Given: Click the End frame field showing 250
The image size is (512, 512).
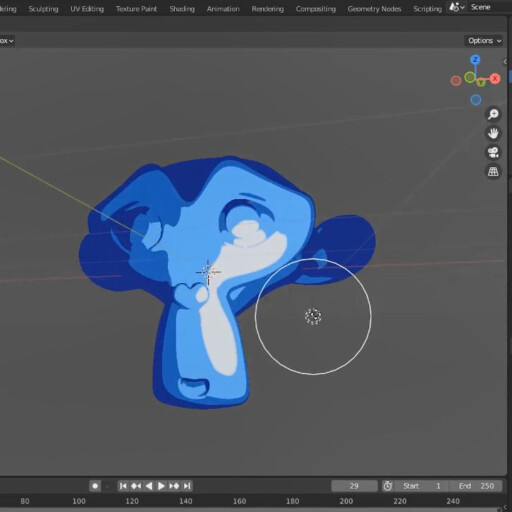Looking at the screenshot, I should click(x=476, y=486).
